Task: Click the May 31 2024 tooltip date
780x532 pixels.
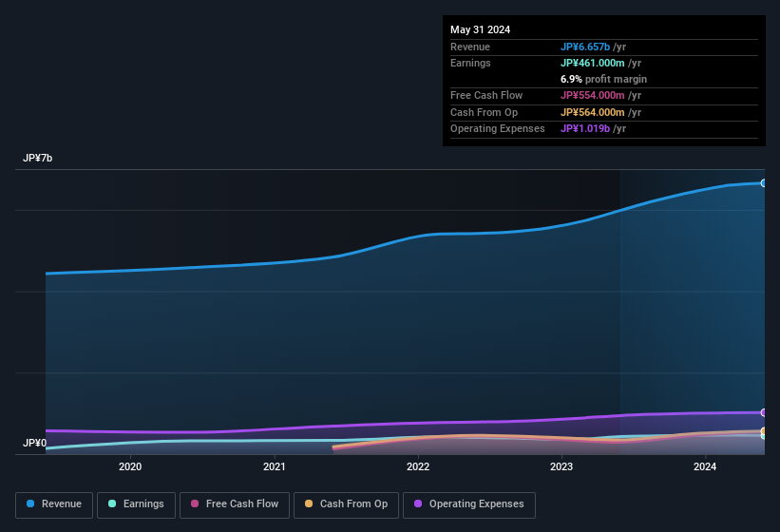Action: pos(480,29)
